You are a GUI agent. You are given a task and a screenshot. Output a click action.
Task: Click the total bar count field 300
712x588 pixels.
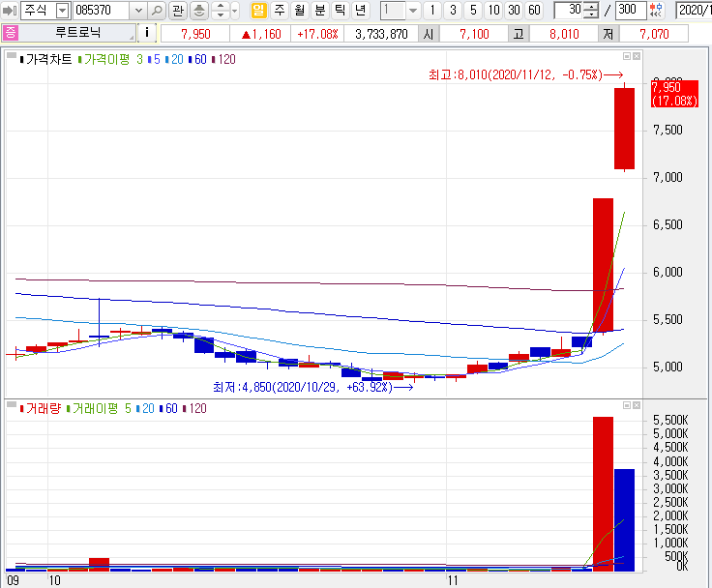tap(631, 10)
